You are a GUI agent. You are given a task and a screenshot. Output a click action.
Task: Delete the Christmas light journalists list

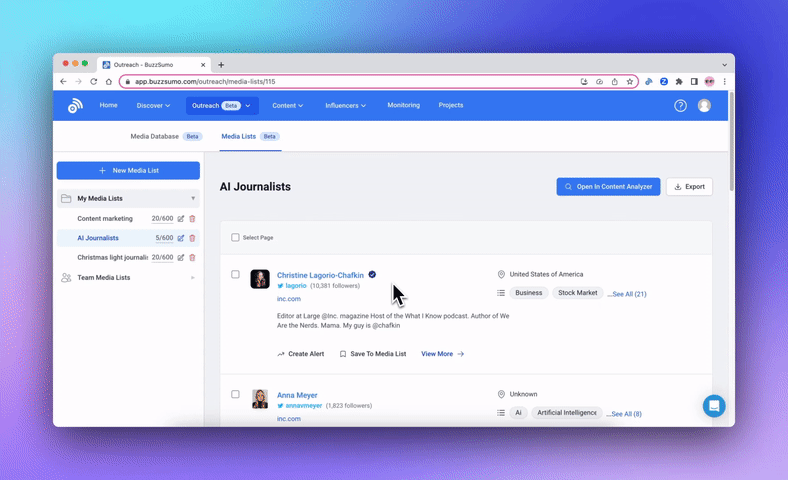tap(192, 258)
